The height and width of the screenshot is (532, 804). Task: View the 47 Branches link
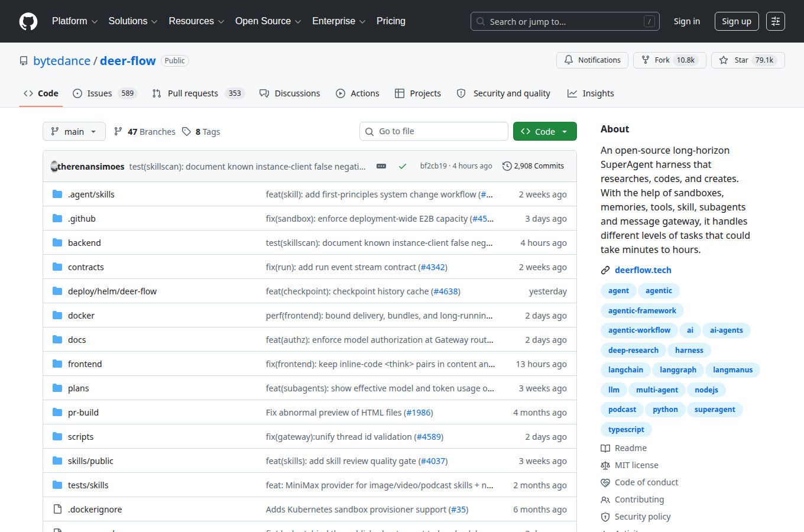coord(145,131)
